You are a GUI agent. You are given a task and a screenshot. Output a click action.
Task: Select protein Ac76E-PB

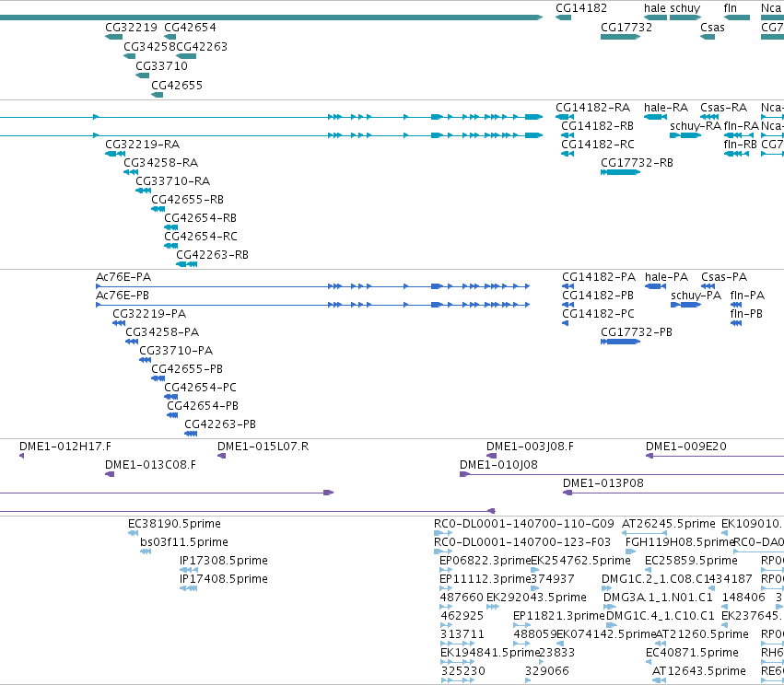(x=123, y=296)
